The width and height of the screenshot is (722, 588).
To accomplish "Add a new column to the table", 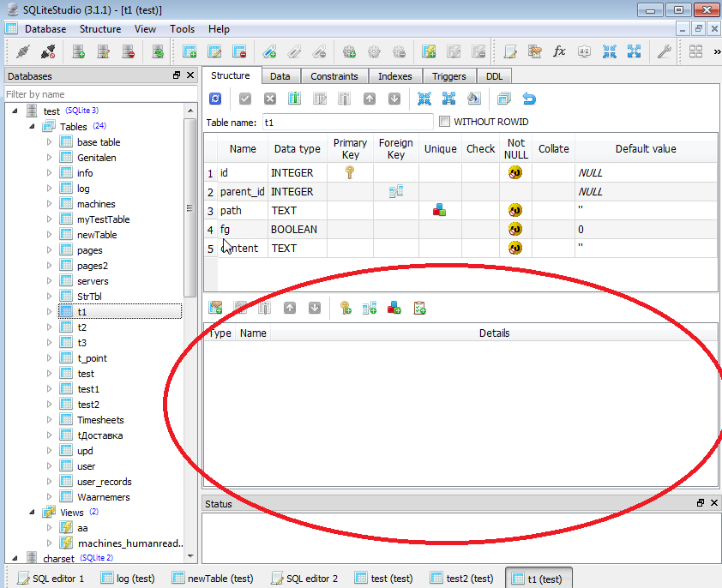I will [x=295, y=99].
